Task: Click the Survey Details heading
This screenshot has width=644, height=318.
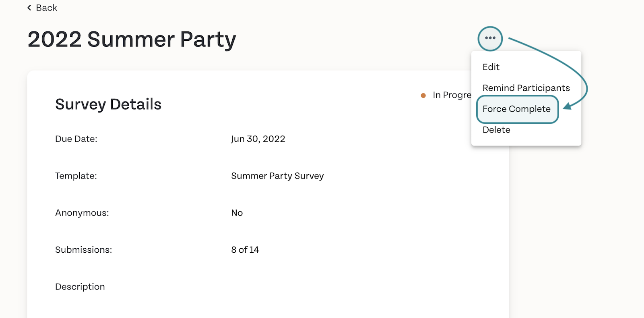Action: [108, 104]
